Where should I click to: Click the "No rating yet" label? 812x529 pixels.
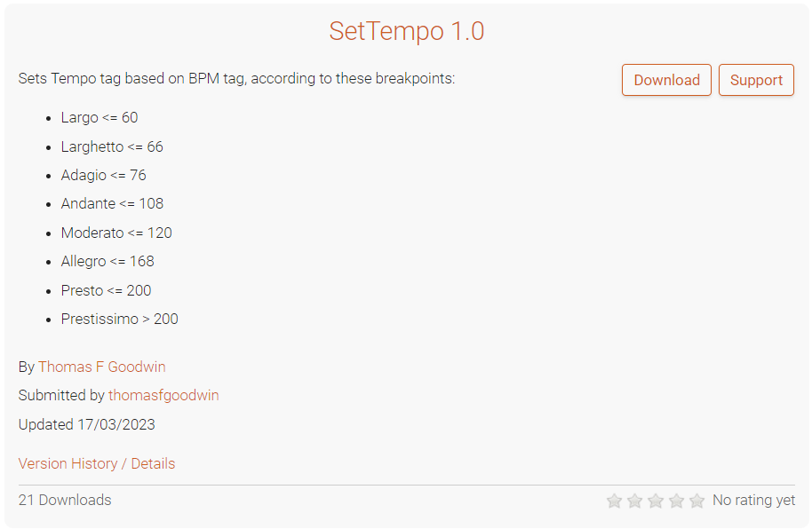[753, 501]
